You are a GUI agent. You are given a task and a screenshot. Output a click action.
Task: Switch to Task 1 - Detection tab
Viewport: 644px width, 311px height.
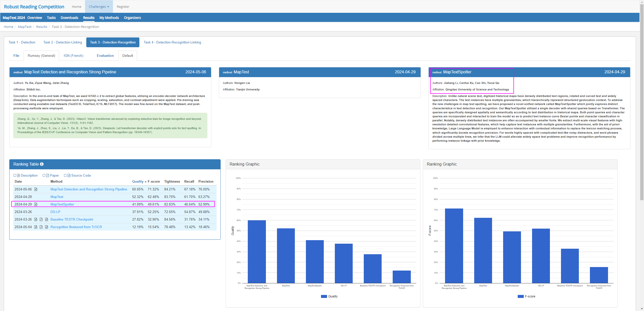(22, 42)
